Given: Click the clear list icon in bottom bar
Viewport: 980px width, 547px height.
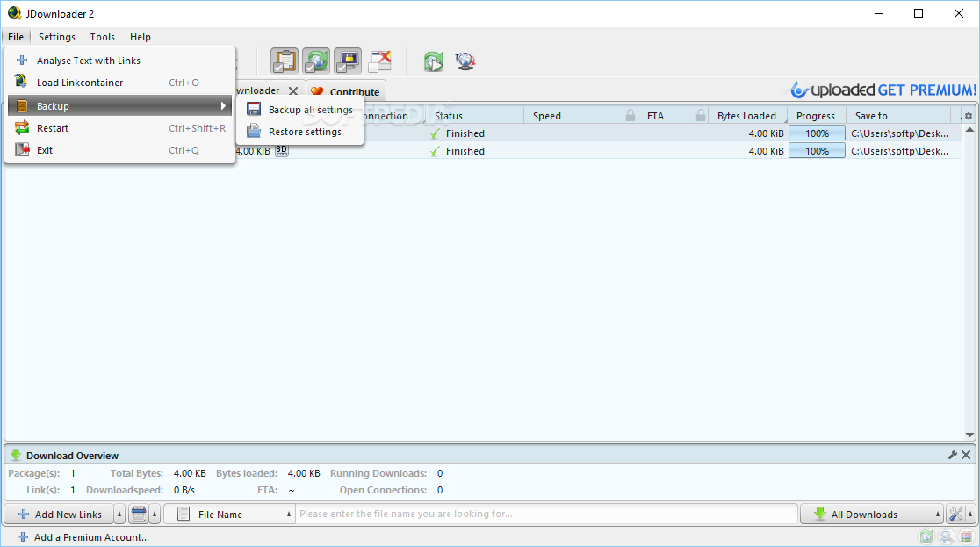Looking at the screenshot, I should pyautogui.click(x=139, y=514).
